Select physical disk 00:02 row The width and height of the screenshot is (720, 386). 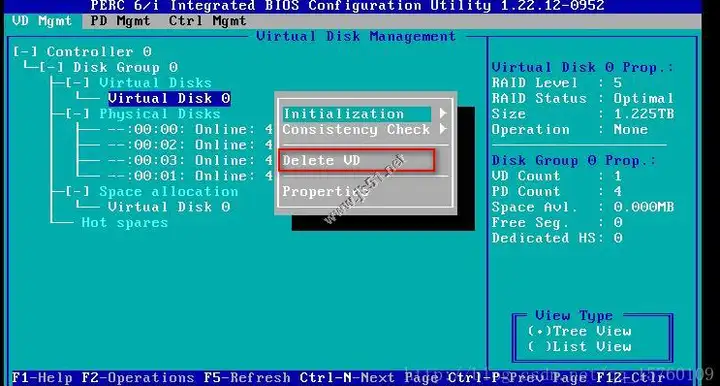point(190,145)
